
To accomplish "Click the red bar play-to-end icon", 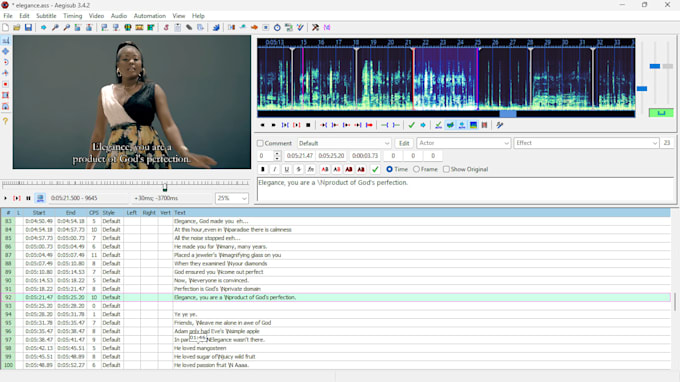I will point(369,125).
